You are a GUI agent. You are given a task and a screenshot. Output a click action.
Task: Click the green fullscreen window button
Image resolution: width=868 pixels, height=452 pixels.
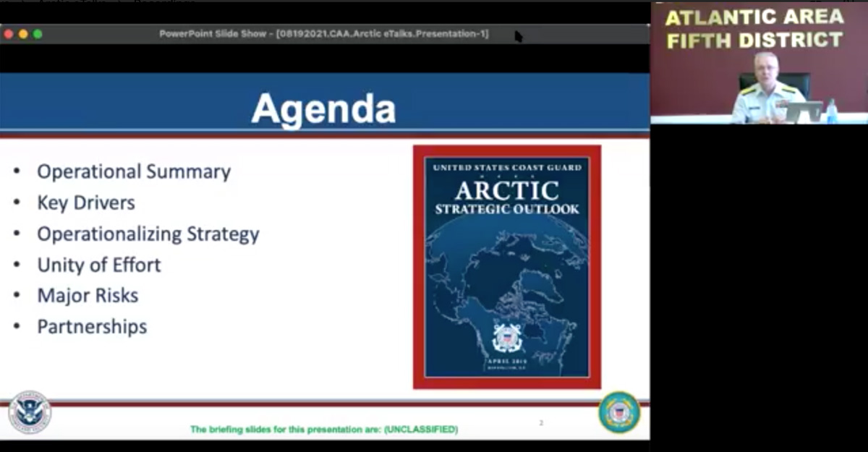coord(38,34)
